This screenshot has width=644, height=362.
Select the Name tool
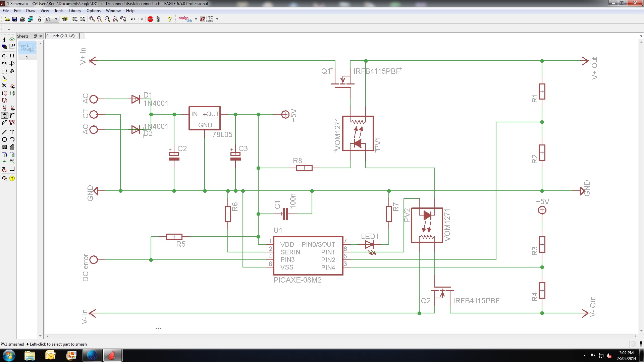(x=4, y=108)
